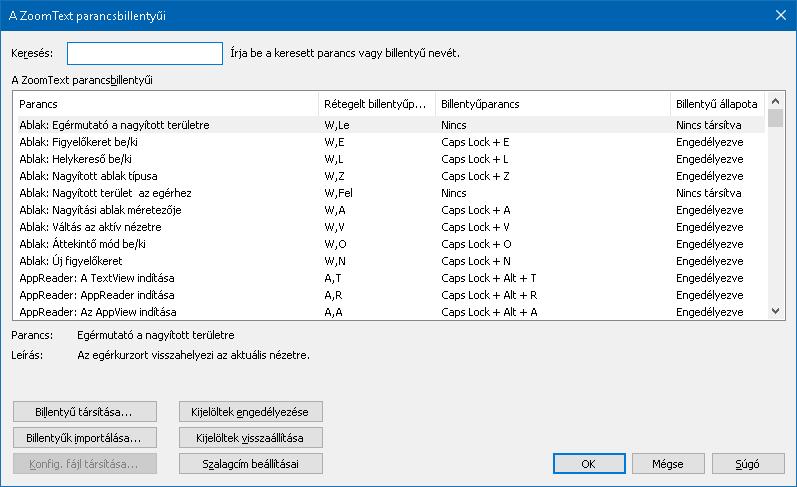The width and height of the screenshot is (797, 487).
Task: Click the Caps Lock + E cell
Action: pos(475,142)
